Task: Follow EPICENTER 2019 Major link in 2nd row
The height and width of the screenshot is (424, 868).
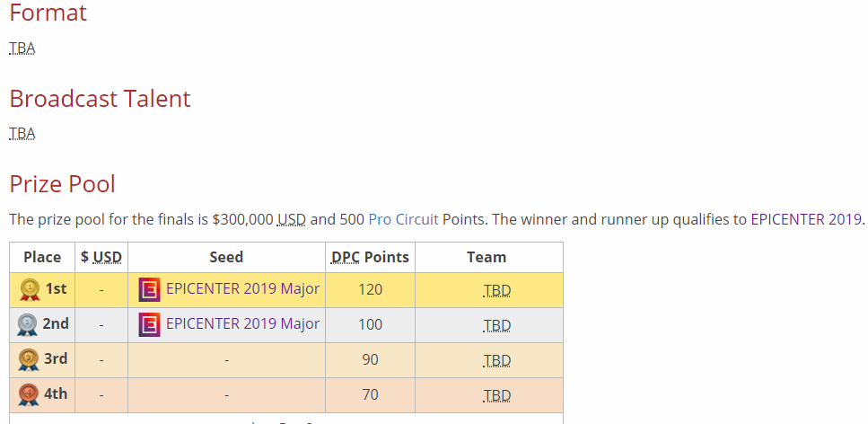Action: click(242, 323)
